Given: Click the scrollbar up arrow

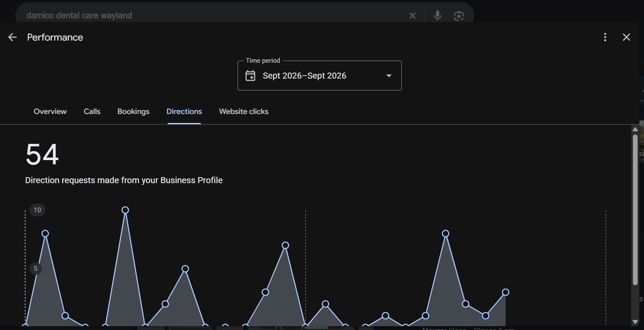Looking at the screenshot, I should click(x=635, y=129).
